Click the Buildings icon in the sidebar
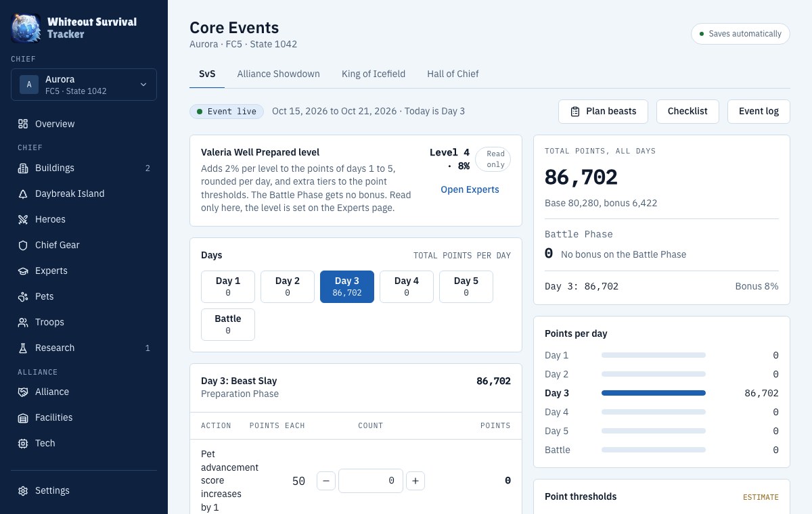Viewport: 812px width, 514px height. point(23,168)
